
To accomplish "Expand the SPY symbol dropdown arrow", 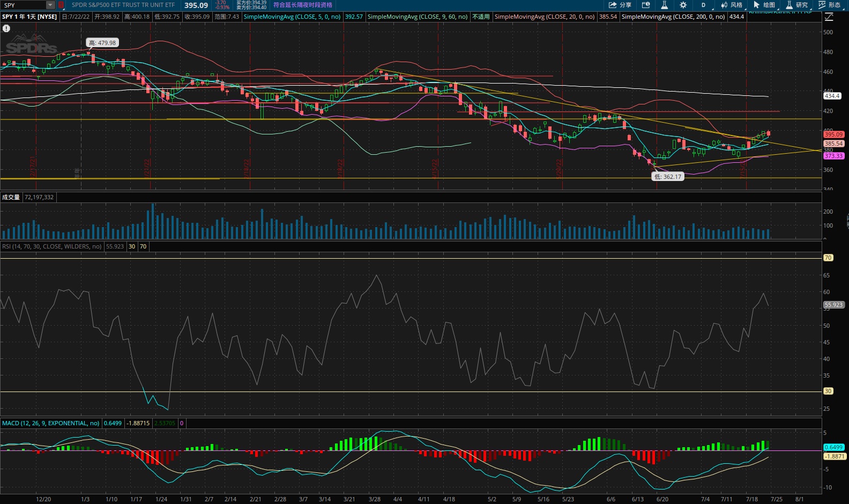I will (x=50, y=5).
